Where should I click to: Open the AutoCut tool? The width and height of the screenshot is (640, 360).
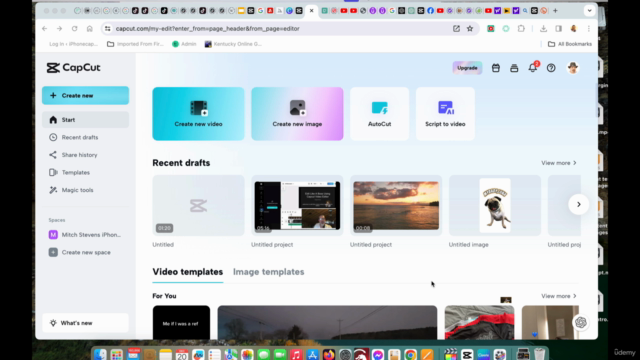380,114
